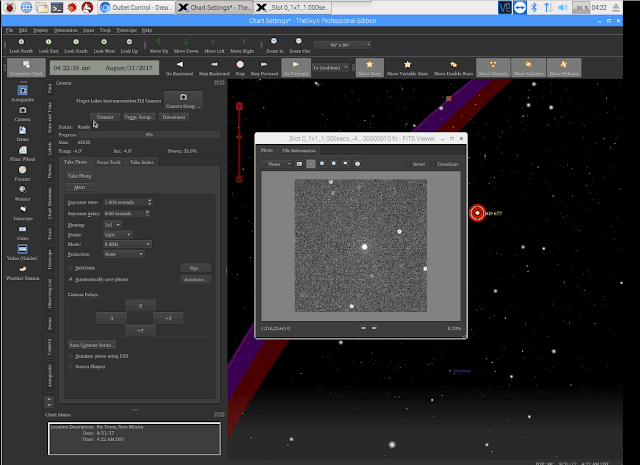This screenshot has height=465, width=640.
Task: Click the Go Backward playback control
Action: coord(179,65)
